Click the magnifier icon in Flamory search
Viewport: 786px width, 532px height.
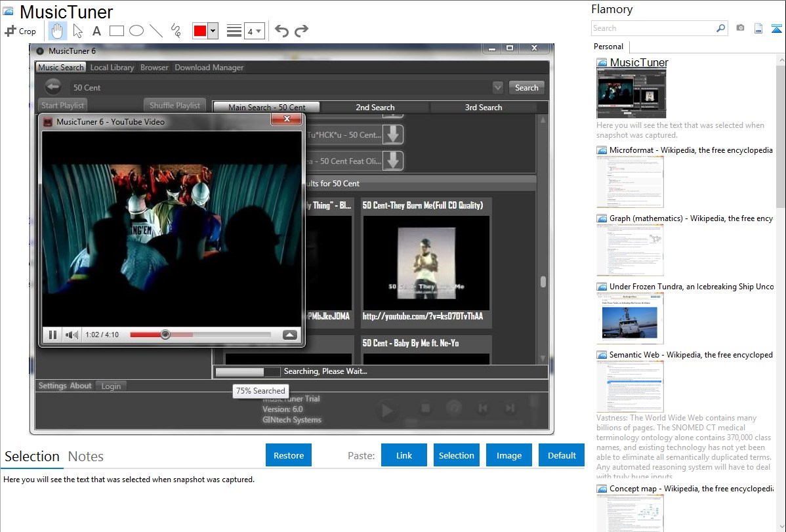pos(721,28)
